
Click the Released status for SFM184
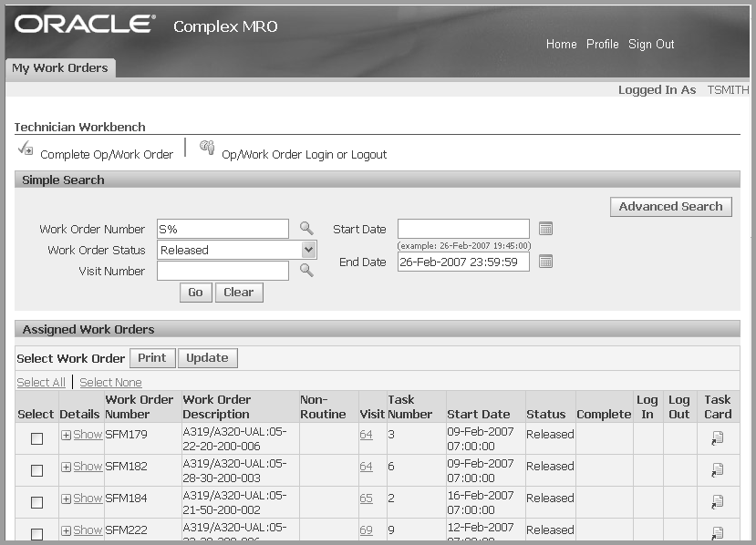(x=550, y=498)
